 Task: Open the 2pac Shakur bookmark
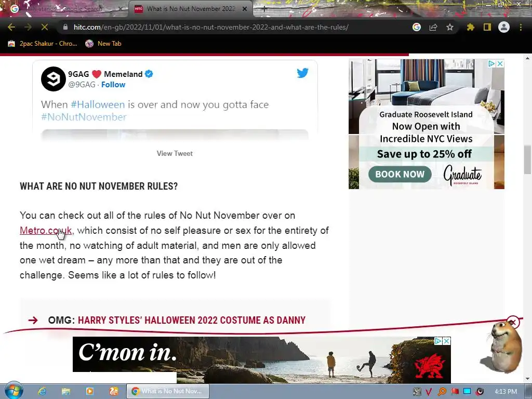pyautogui.click(x=43, y=44)
